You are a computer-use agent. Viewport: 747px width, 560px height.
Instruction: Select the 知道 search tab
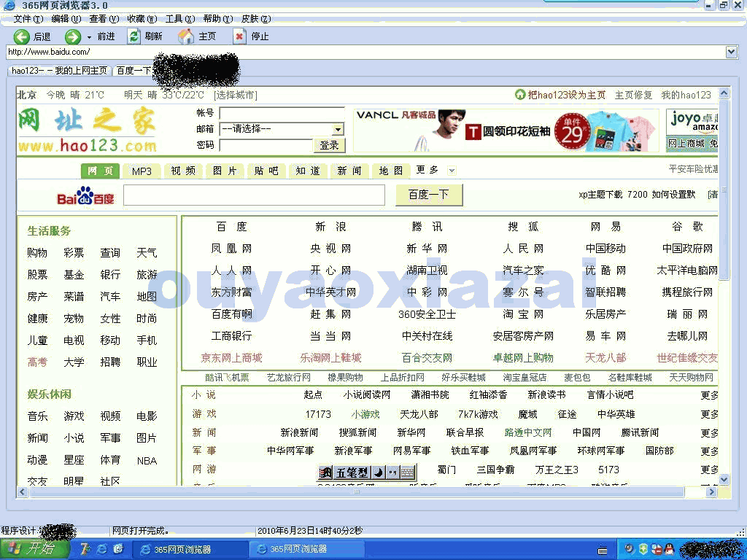pos(308,171)
